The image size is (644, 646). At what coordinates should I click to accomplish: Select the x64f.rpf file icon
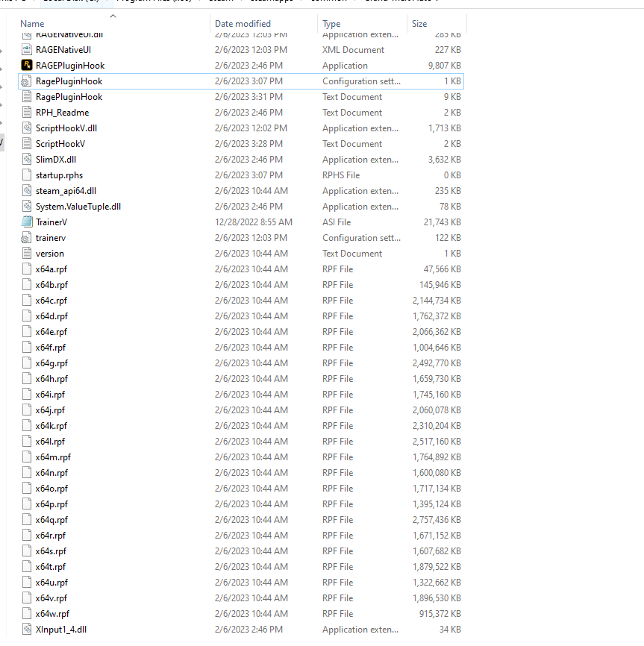pos(27,348)
